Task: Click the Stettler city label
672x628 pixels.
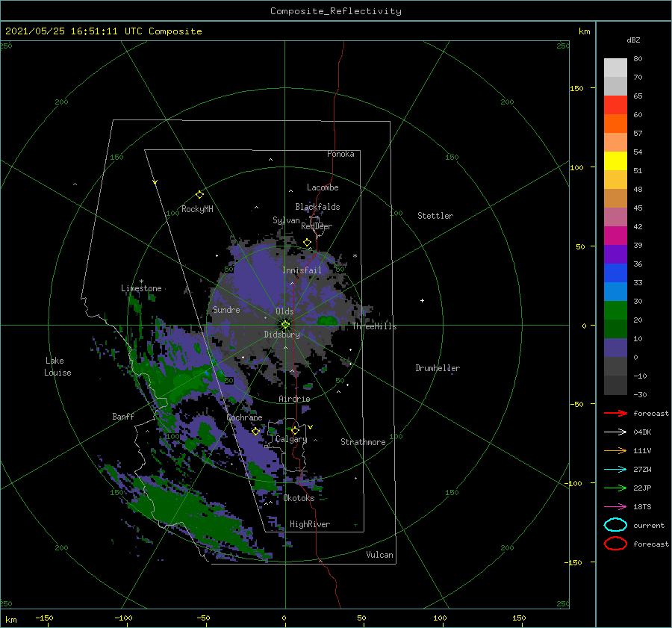Action: pos(435,216)
